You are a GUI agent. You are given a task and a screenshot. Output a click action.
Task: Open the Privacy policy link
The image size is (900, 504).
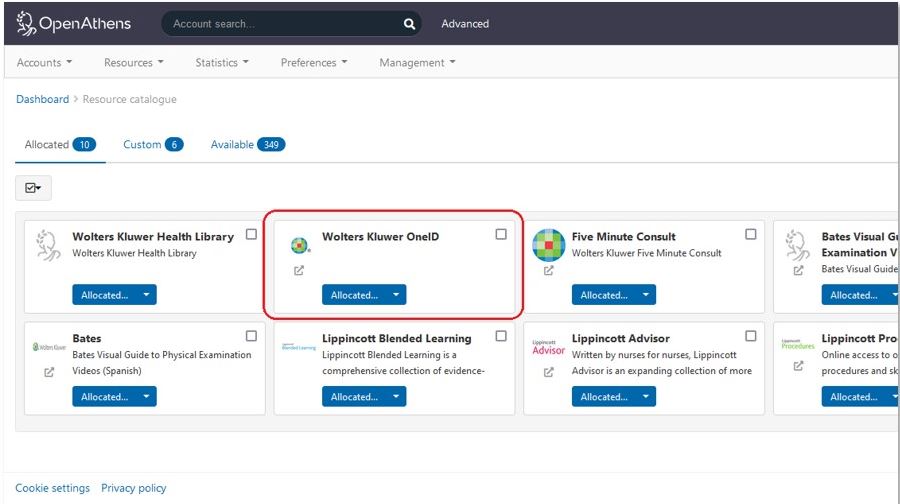click(133, 488)
